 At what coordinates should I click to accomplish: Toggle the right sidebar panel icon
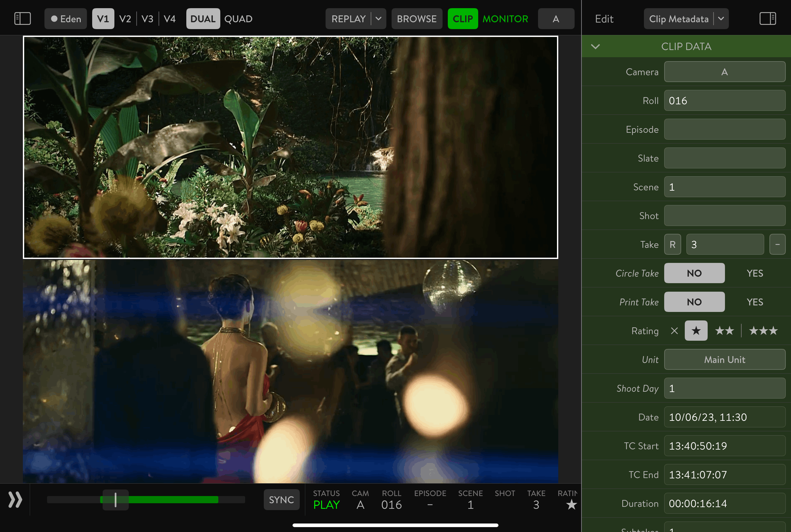(x=767, y=19)
